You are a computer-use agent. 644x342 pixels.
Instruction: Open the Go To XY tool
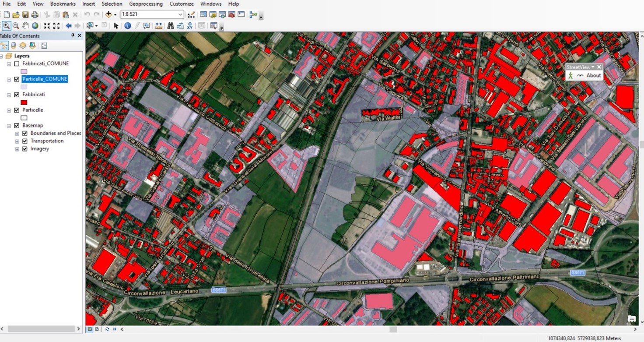click(x=190, y=26)
